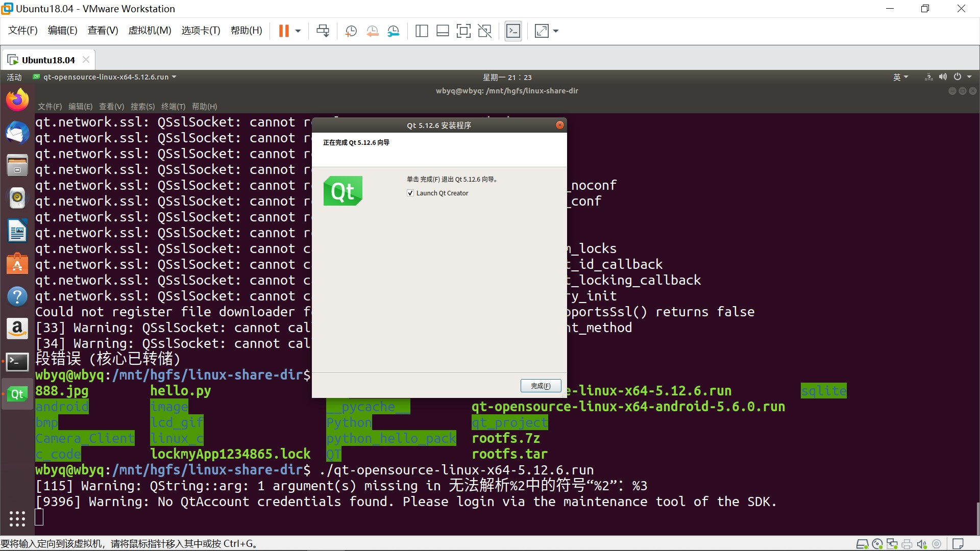Click the VMware pause virtual machine icon
980x551 pixels.
coord(284,31)
